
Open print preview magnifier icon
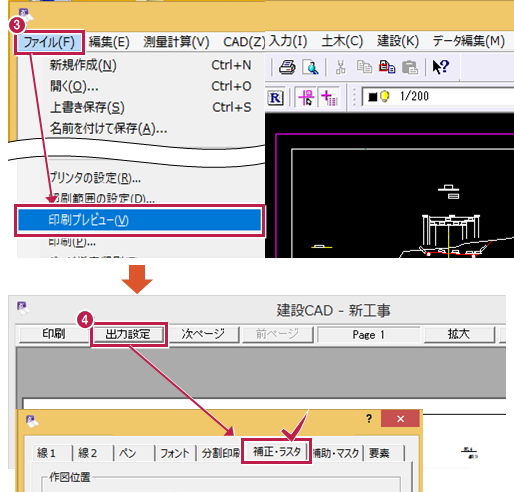310,67
